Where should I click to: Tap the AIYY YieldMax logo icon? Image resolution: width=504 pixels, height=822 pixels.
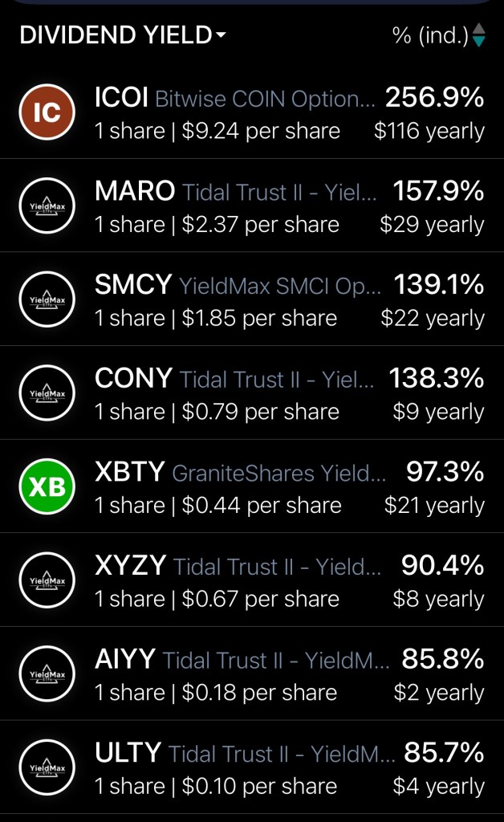47,674
